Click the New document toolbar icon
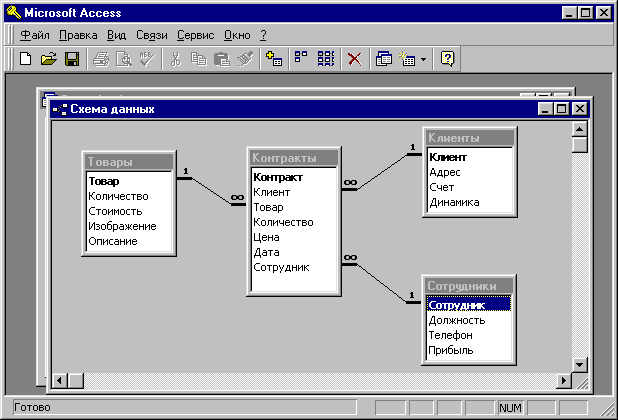 click(26, 59)
